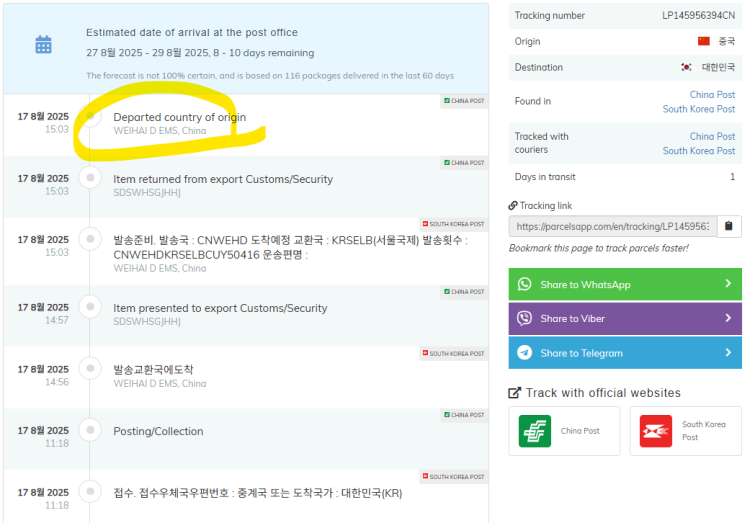The width and height of the screenshot is (750, 523).
Task: Open China Post official site logo
Action: click(x=535, y=431)
